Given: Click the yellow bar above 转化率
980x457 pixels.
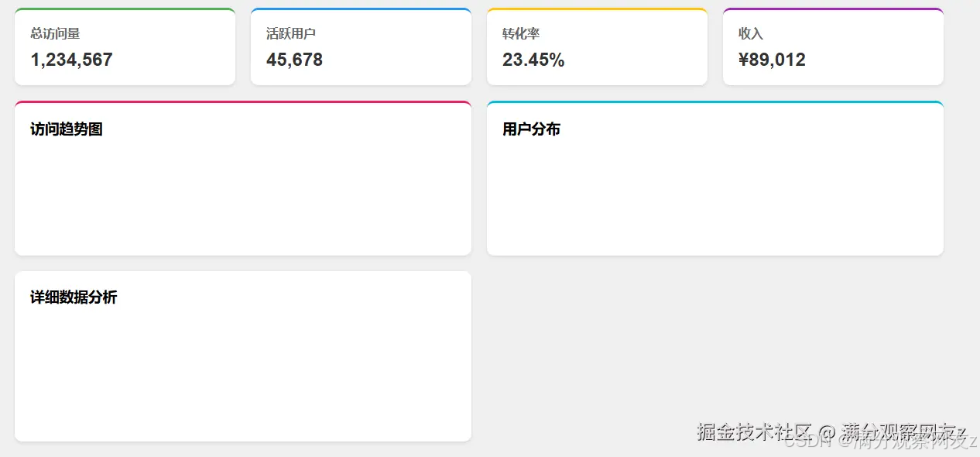Looking at the screenshot, I should (596, 9).
